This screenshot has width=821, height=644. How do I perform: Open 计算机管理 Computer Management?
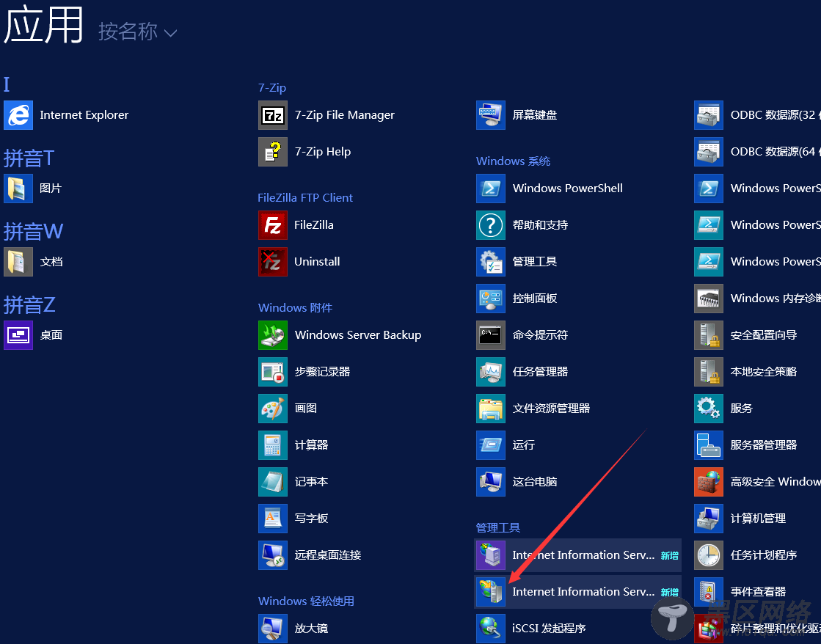tap(740, 519)
